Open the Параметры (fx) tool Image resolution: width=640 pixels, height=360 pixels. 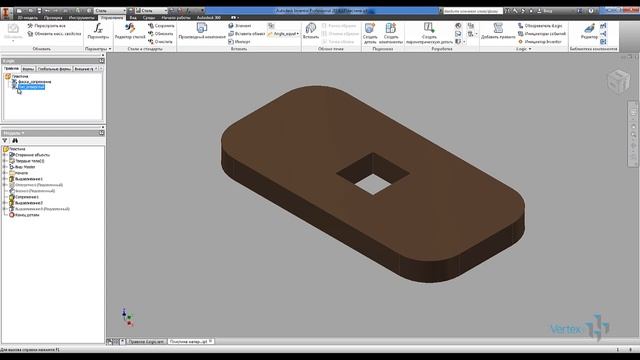pyautogui.click(x=98, y=31)
